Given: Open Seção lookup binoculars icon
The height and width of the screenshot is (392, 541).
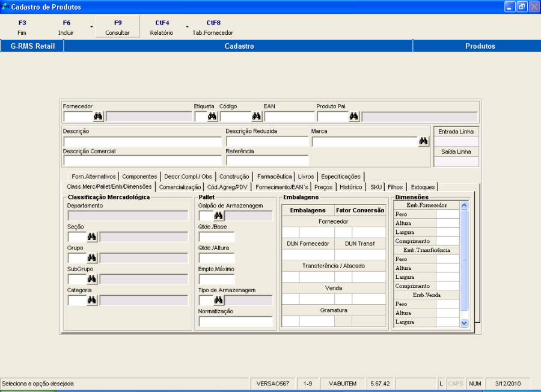Looking at the screenshot, I should tap(92, 237).
